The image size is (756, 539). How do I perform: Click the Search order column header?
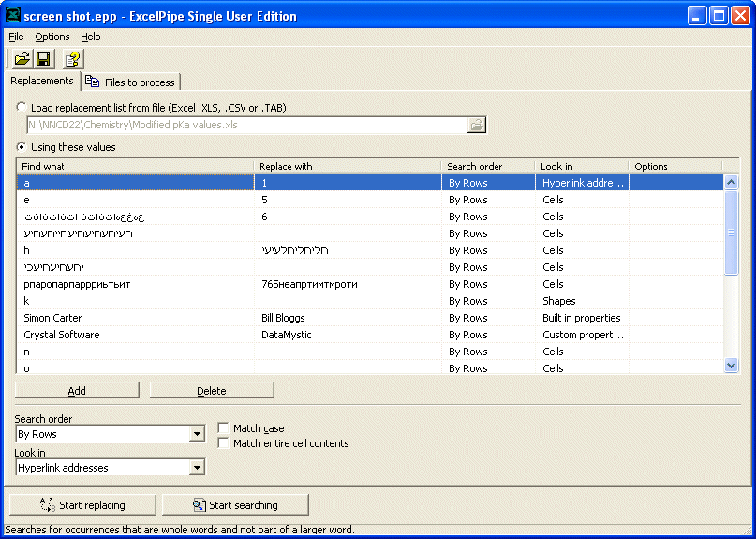point(488,166)
